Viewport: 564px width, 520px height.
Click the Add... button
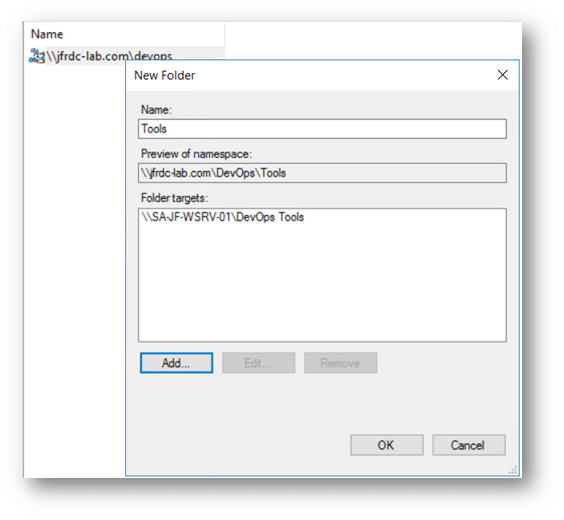(x=176, y=363)
